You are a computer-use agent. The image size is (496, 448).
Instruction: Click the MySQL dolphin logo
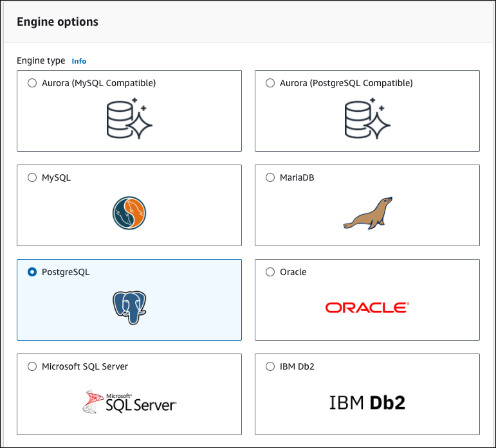(x=129, y=213)
